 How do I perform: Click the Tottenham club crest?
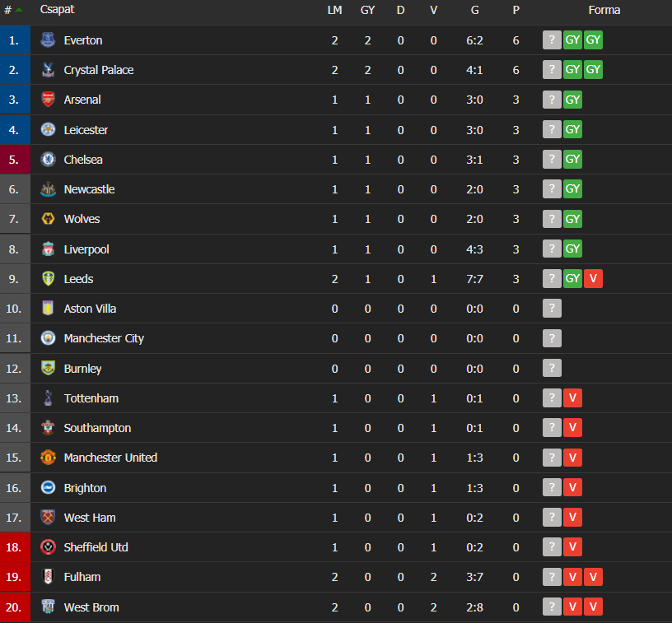coord(48,398)
